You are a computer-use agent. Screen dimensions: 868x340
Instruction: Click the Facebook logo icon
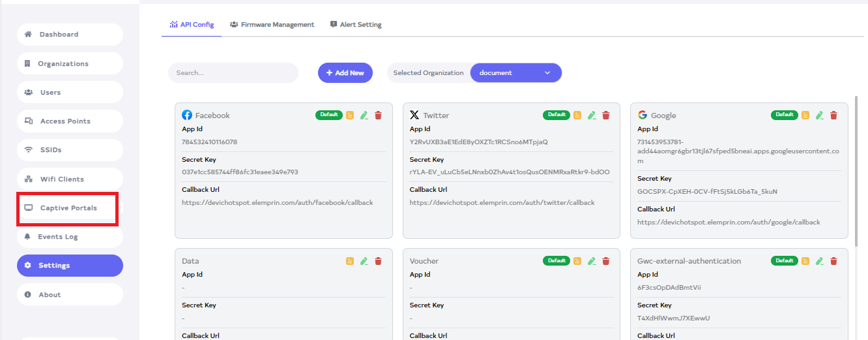[187, 116]
